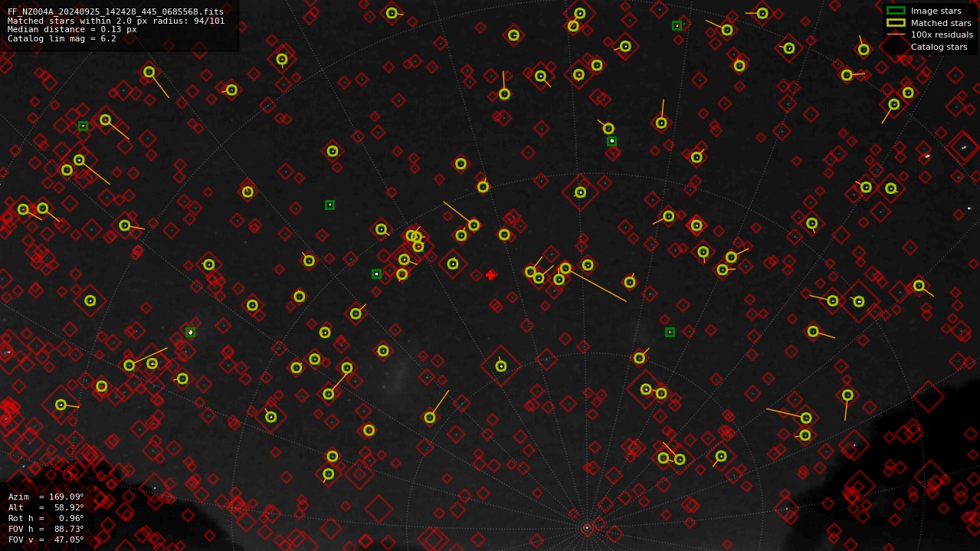The width and height of the screenshot is (980, 551).
Task: Click the 'Alt = 58.92°' readout
Action: tap(46, 507)
